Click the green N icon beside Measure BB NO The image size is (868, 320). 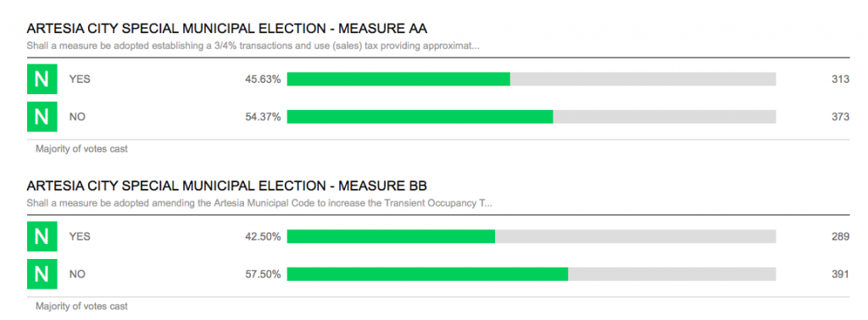(x=42, y=274)
